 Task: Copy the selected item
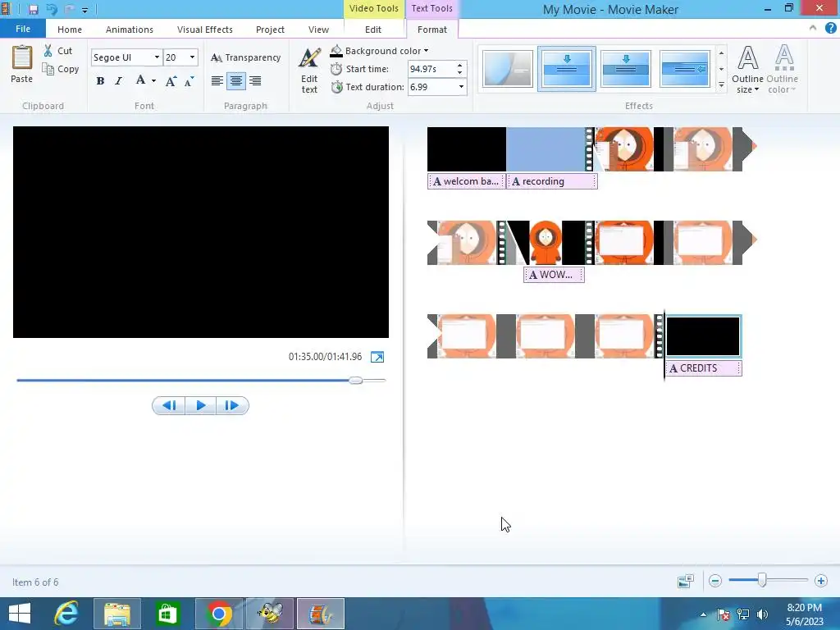61,69
